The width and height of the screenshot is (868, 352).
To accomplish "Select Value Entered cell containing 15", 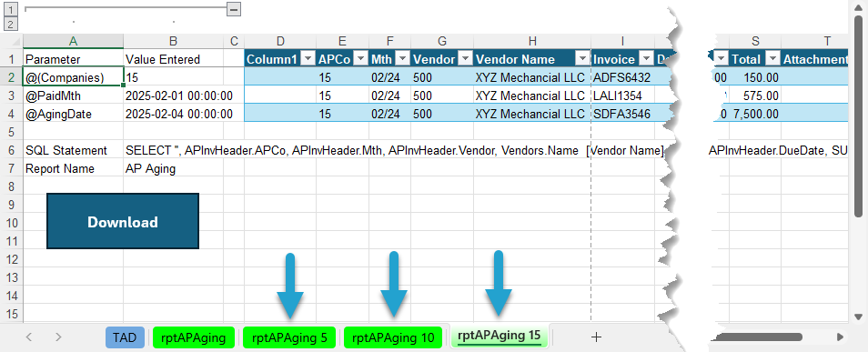I will [x=173, y=77].
